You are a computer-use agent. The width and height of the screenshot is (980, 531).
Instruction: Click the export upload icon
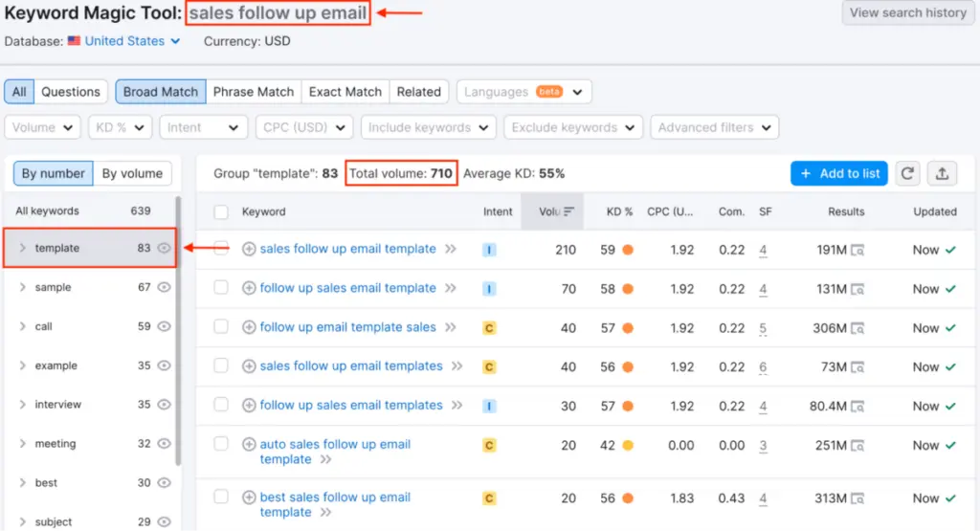[942, 173]
